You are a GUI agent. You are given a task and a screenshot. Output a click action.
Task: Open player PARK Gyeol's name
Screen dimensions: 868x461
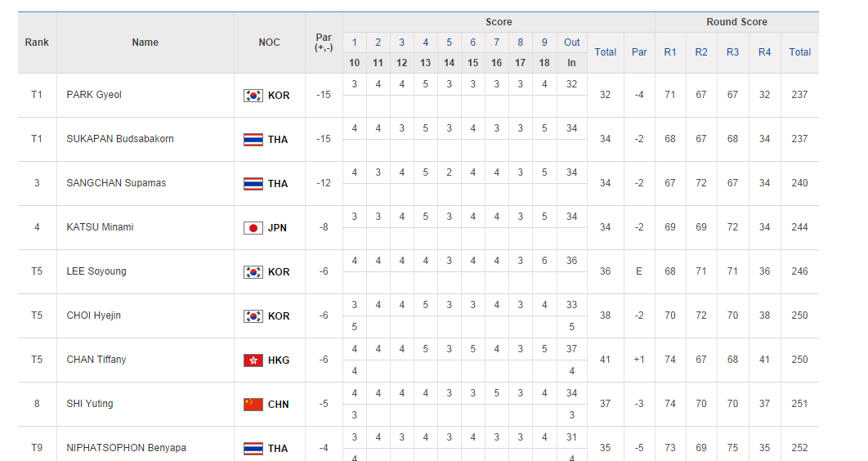94,95
